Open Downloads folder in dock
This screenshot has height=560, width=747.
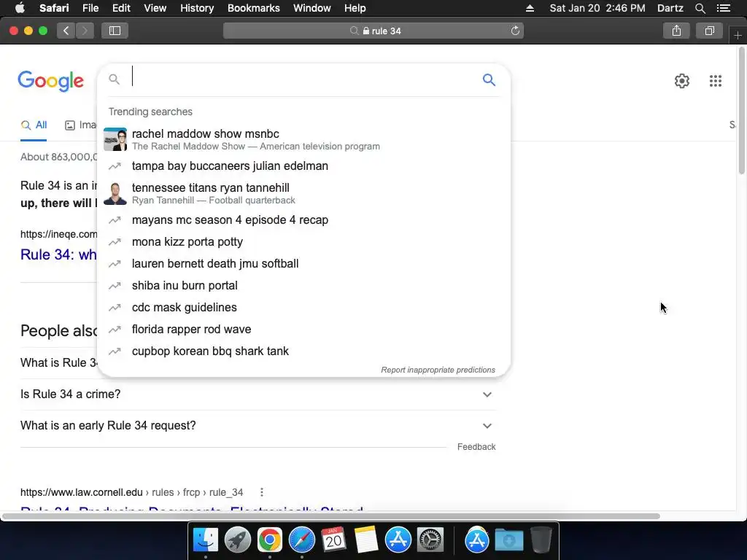coord(508,540)
